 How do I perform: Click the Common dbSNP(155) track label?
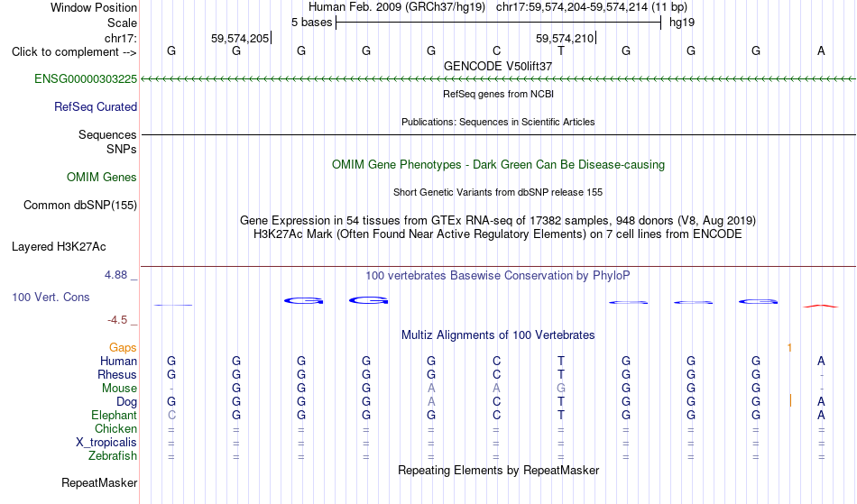pyautogui.click(x=79, y=205)
